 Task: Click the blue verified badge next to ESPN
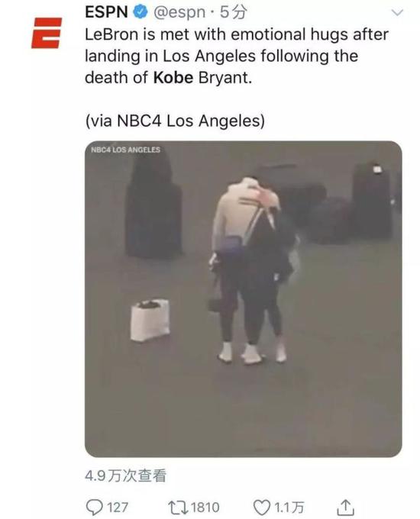click(x=140, y=12)
